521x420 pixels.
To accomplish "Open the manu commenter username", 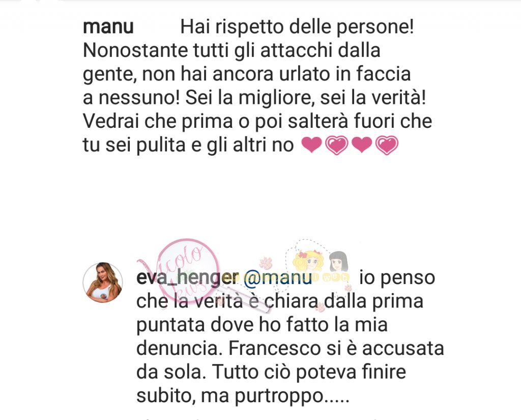I will (x=108, y=27).
